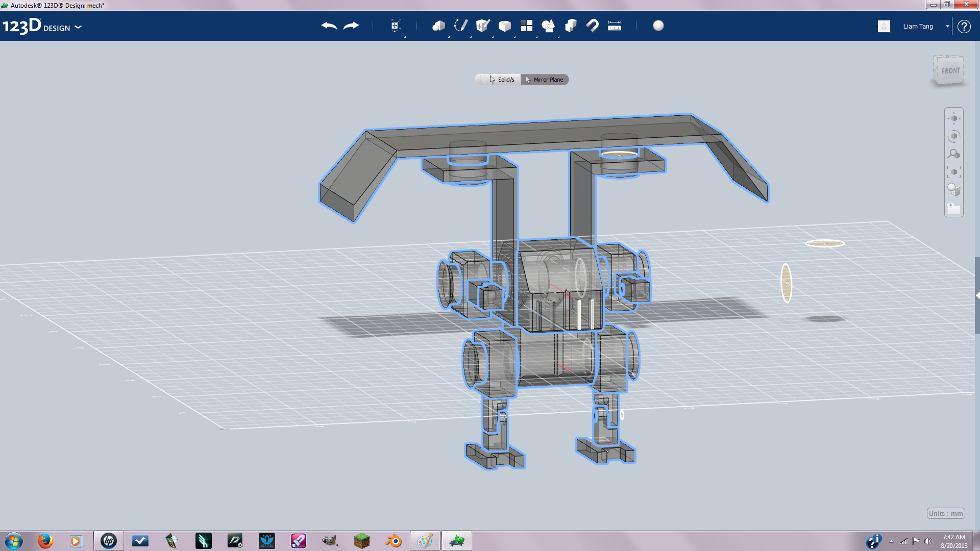Click the Pan view navigation icon
The image size is (980, 551).
tap(953, 118)
